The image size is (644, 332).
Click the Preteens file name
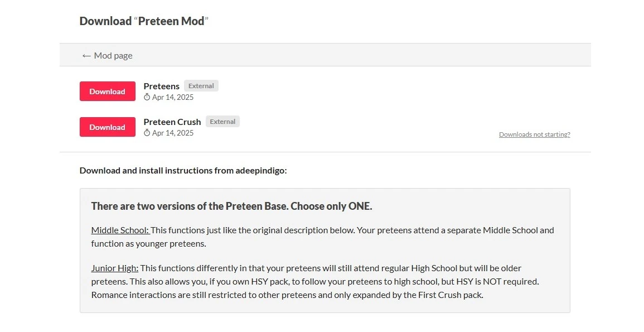[161, 86]
